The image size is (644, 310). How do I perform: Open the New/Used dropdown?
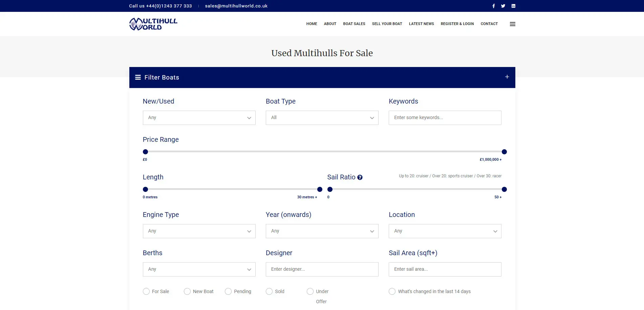pyautogui.click(x=199, y=118)
